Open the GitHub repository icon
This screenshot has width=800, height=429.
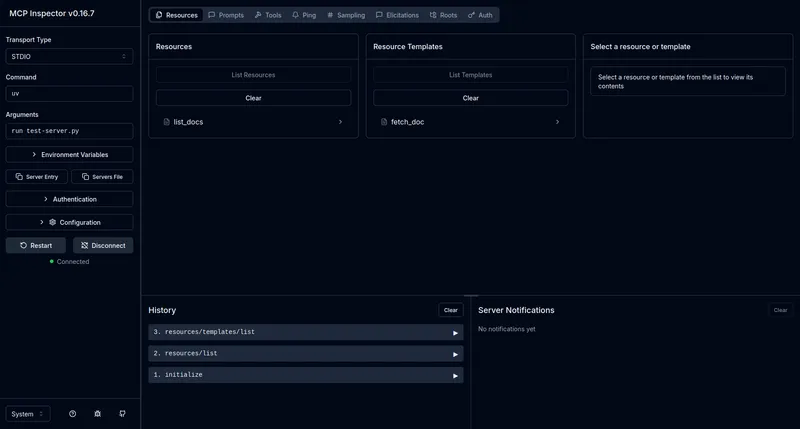[122, 413]
